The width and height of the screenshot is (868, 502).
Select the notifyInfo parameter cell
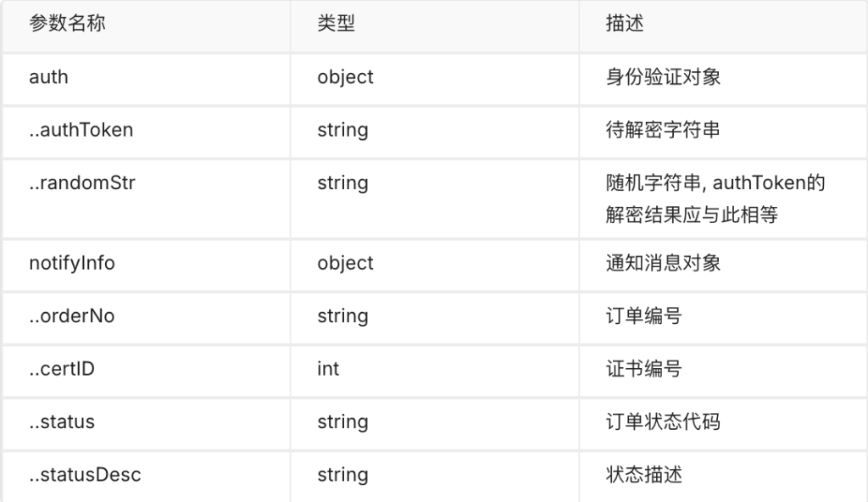click(72, 263)
